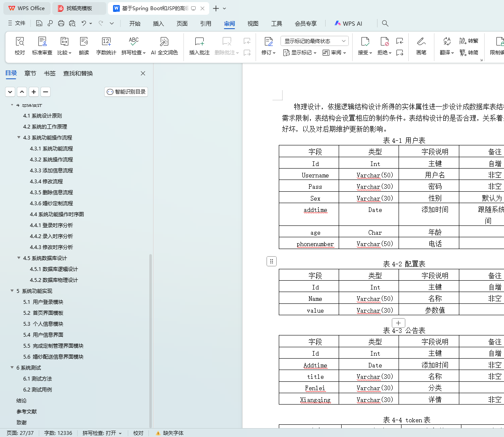Image resolution: width=504 pixels, height=437 pixels.
Task: Toggle 修订 track changes
Action: click(x=268, y=46)
